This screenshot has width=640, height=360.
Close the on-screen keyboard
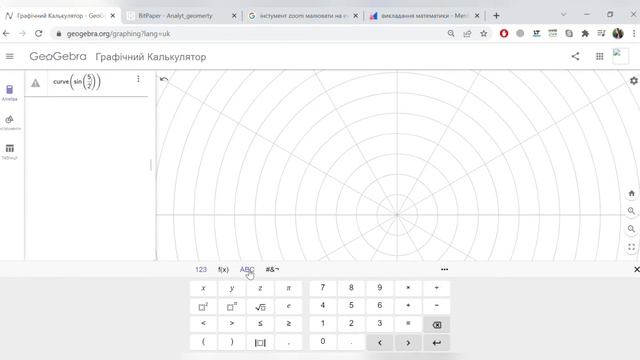[x=636, y=269]
